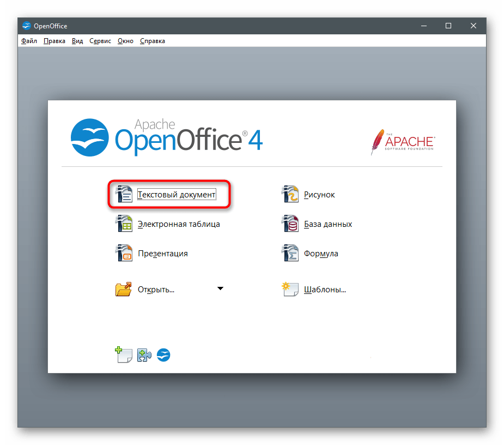Viewport: 504px width, 445px height.
Task: Open the Сервис menu
Action: click(x=100, y=41)
